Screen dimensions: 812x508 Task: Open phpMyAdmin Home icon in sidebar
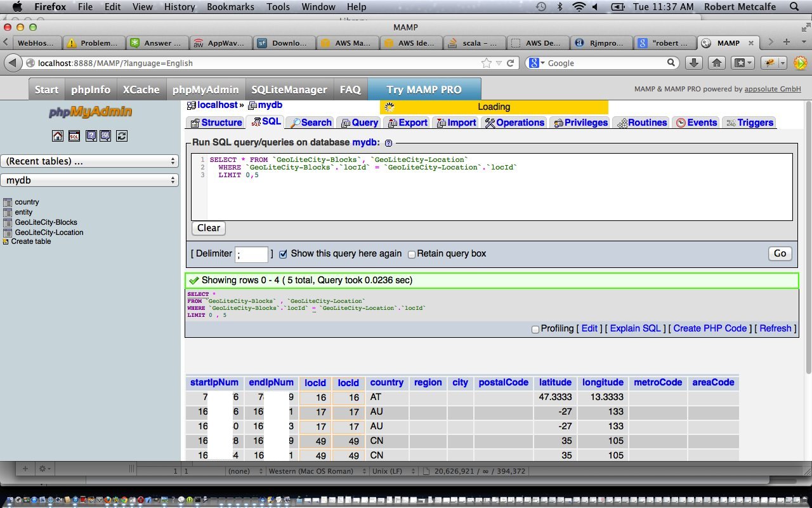(x=58, y=136)
